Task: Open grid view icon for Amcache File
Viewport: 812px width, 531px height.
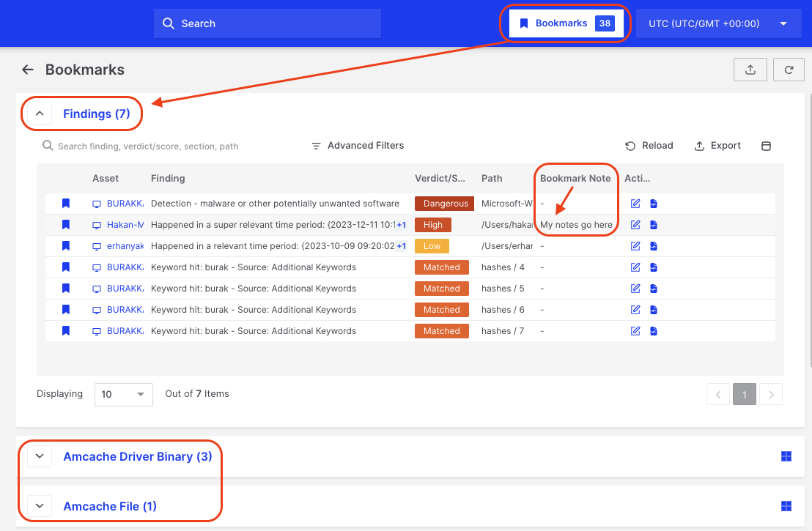Action: click(x=786, y=506)
